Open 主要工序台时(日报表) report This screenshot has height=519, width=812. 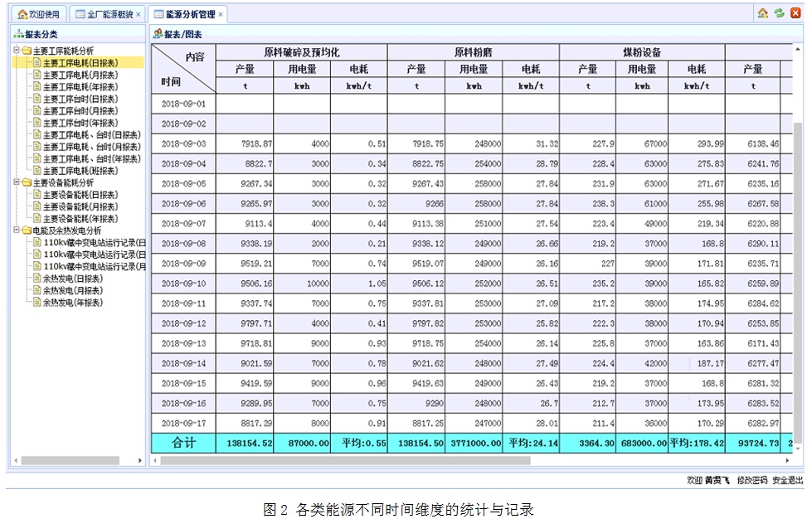80,99
